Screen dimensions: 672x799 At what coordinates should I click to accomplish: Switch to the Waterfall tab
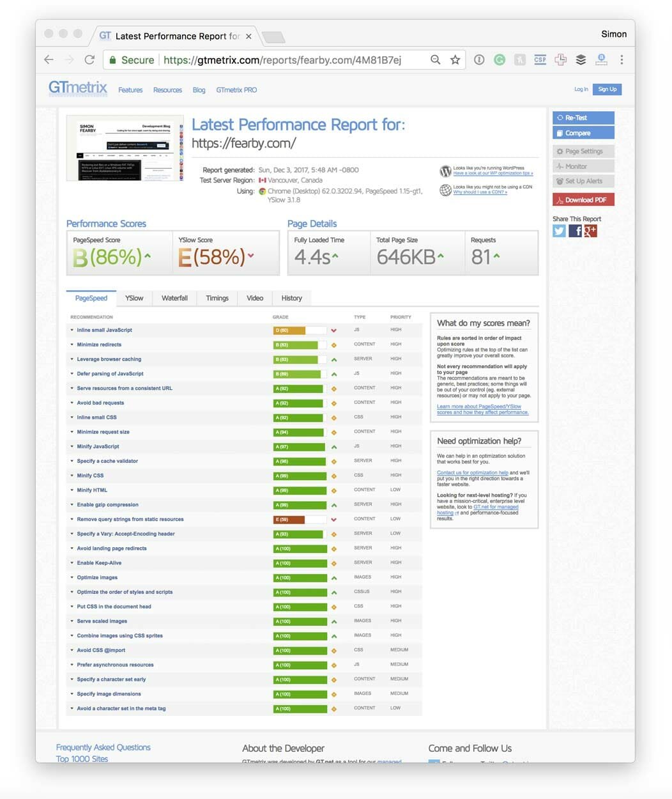pos(174,298)
